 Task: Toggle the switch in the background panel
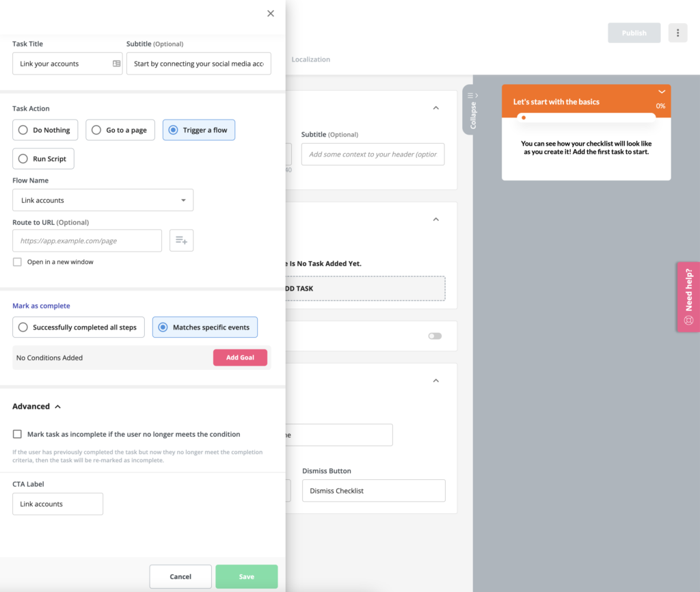[x=435, y=336]
